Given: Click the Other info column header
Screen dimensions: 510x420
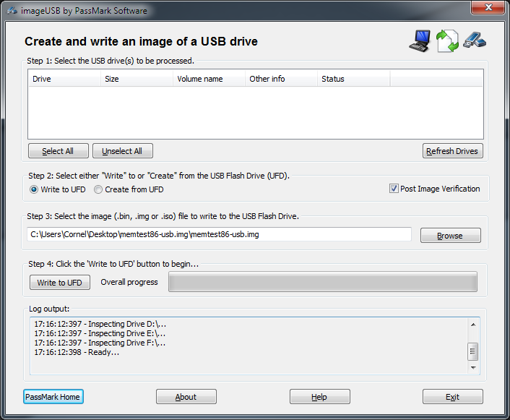Looking at the screenshot, I should (281, 79).
